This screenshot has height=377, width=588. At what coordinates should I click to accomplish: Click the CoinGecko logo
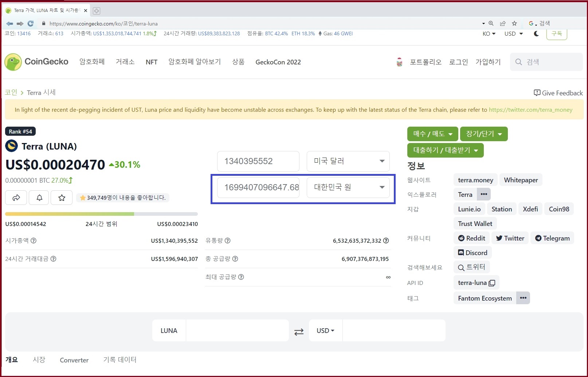36,62
